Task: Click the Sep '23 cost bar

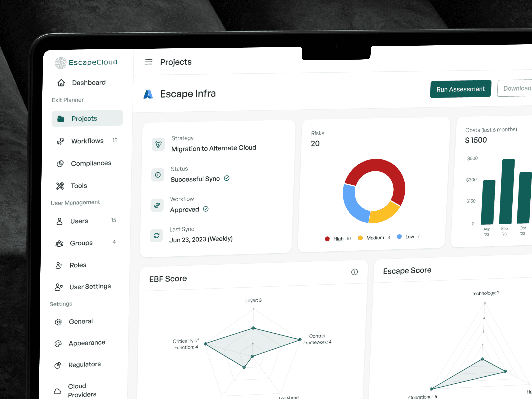Action: pyautogui.click(x=506, y=192)
